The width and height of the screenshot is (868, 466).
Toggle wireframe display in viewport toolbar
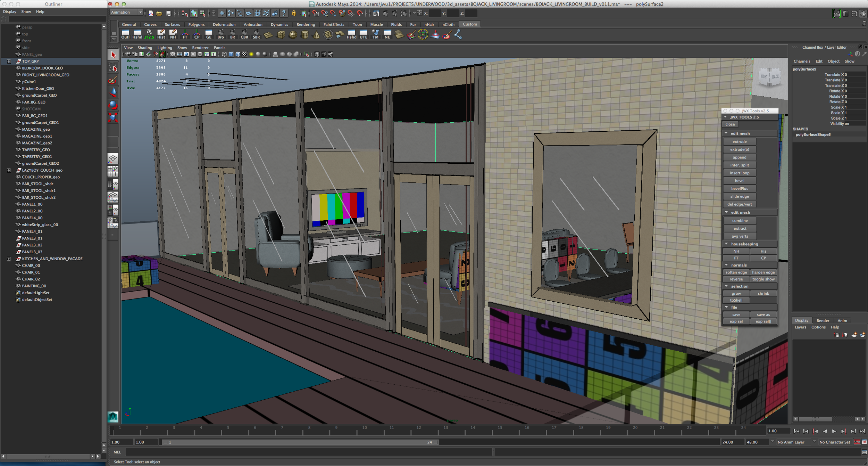224,54
